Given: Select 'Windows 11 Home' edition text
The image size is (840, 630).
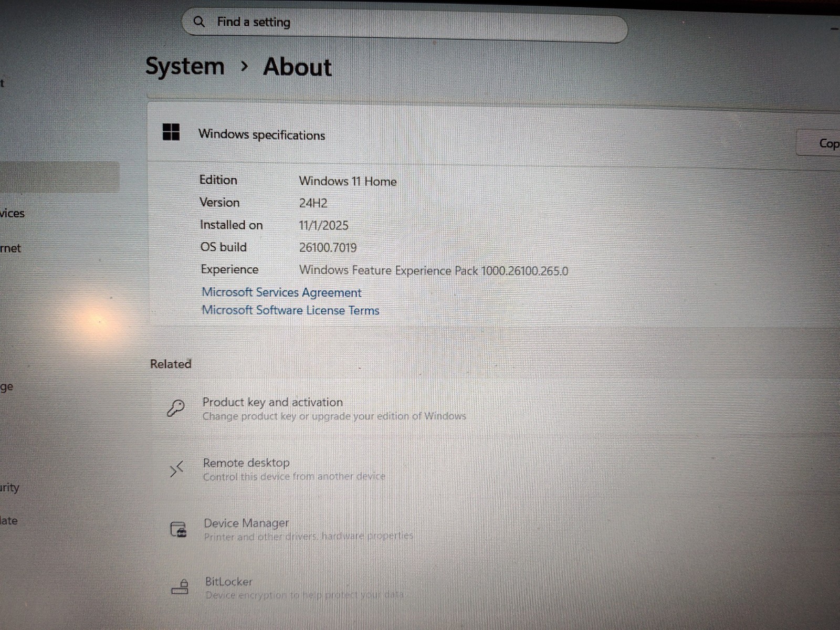Looking at the screenshot, I should pos(348,181).
